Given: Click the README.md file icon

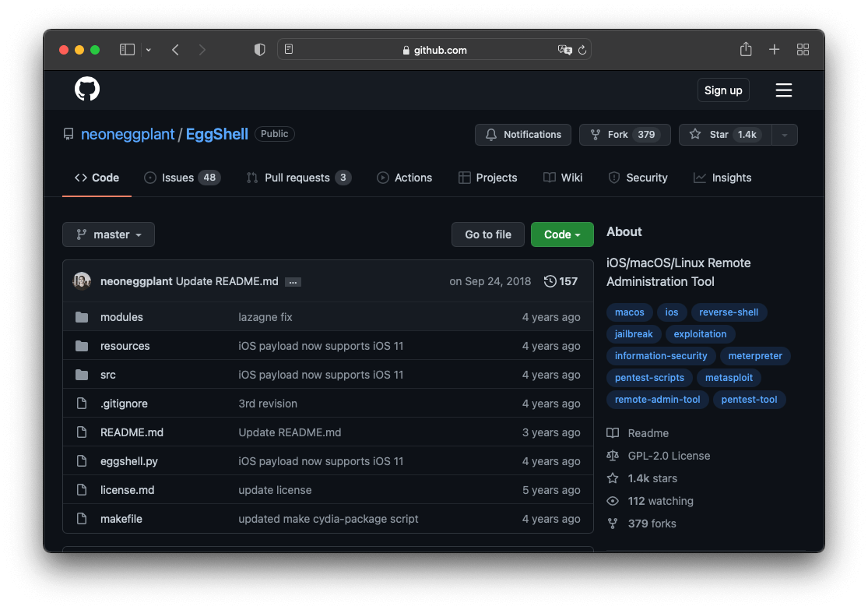Looking at the screenshot, I should pyautogui.click(x=82, y=432).
